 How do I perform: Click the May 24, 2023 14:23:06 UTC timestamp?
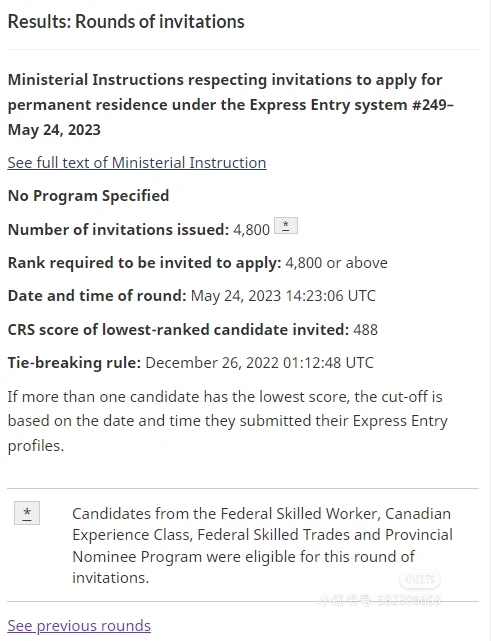click(x=283, y=296)
